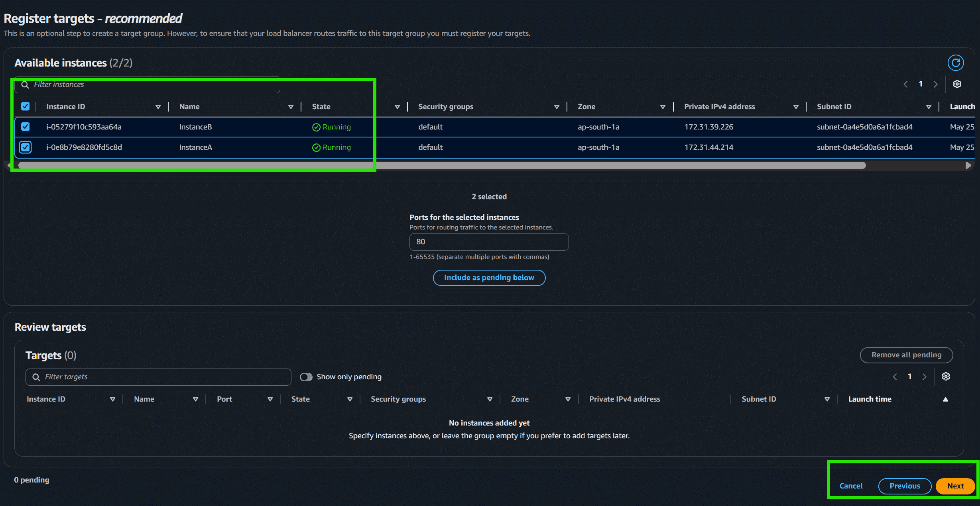Focus the Filter instances search field
The height and width of the screenshot is (506, 980).
tap(148, 84)
